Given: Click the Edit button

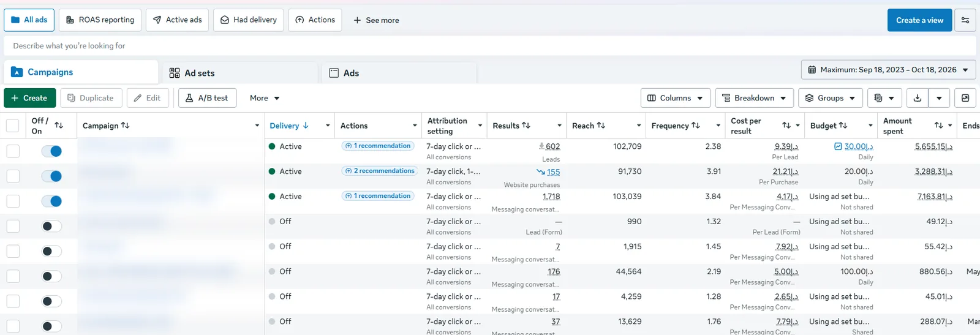Looking at the screenshot, I should [x=148, y=98].
